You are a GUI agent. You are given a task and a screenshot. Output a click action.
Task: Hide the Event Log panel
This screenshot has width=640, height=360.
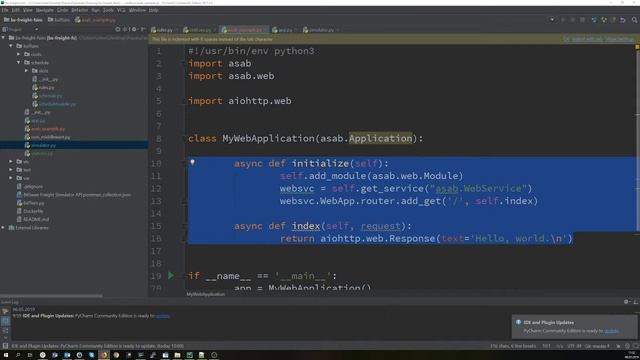click(635, 302)
